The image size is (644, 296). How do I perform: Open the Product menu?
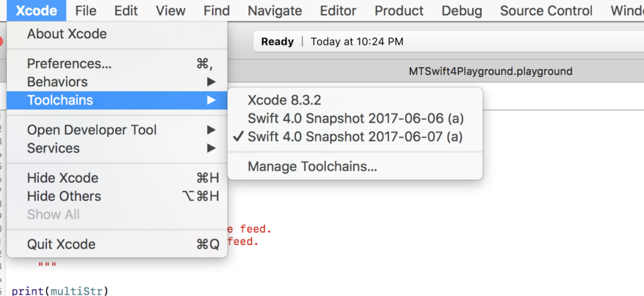coord(399,11)
